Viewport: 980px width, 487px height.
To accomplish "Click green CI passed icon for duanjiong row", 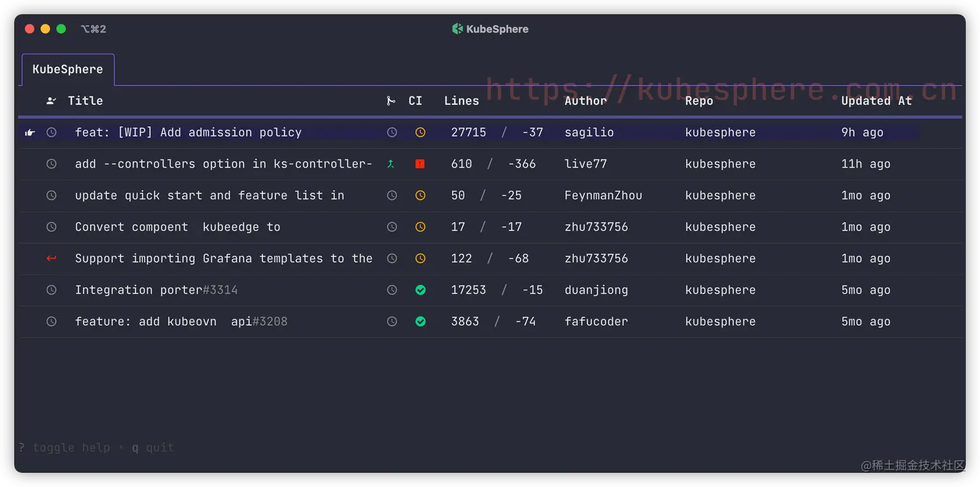I will click(421, 290).
